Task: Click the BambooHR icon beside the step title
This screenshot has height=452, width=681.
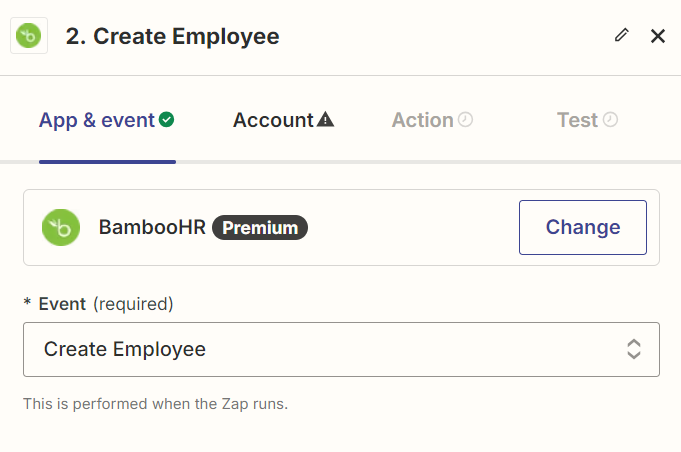Action: tap(29, 37)
